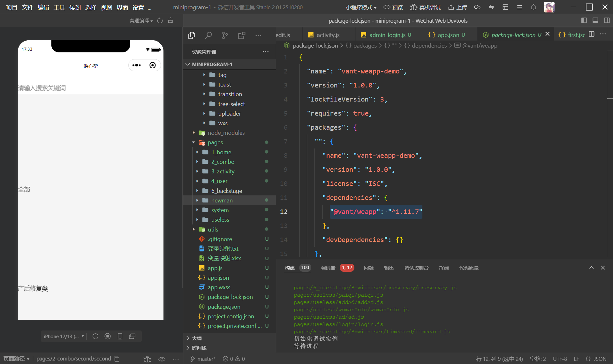
Task: Toggle the eye visibility icon in status bar
Action: tap(162, 359)
